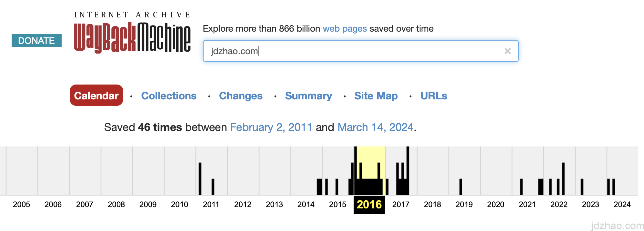Select year 2005 on the timeline
The width and height of the screenshot is (644, 231).
coord(21,205)
